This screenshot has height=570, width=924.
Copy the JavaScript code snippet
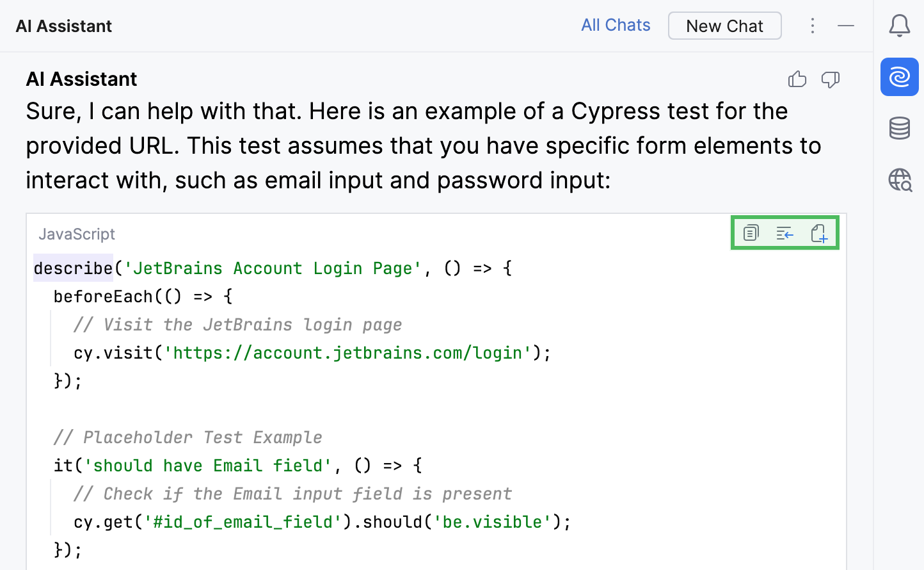(x=751, y=233)
